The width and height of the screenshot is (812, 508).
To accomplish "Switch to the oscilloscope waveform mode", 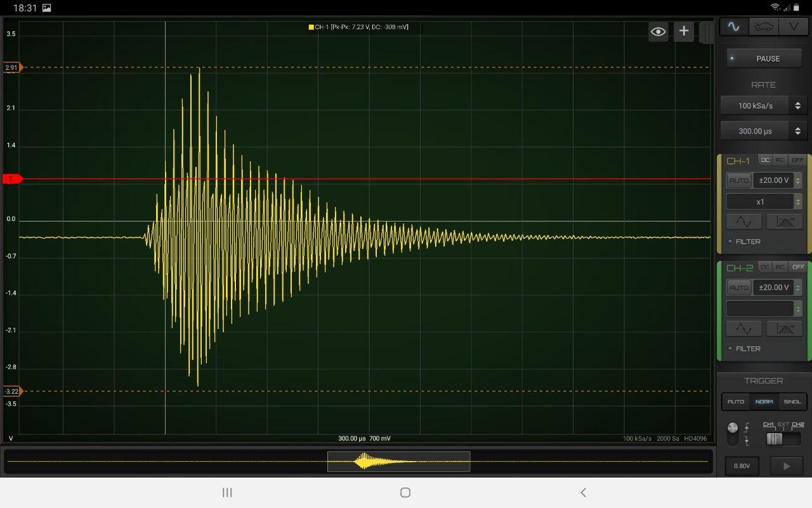I will coord(733,26).
